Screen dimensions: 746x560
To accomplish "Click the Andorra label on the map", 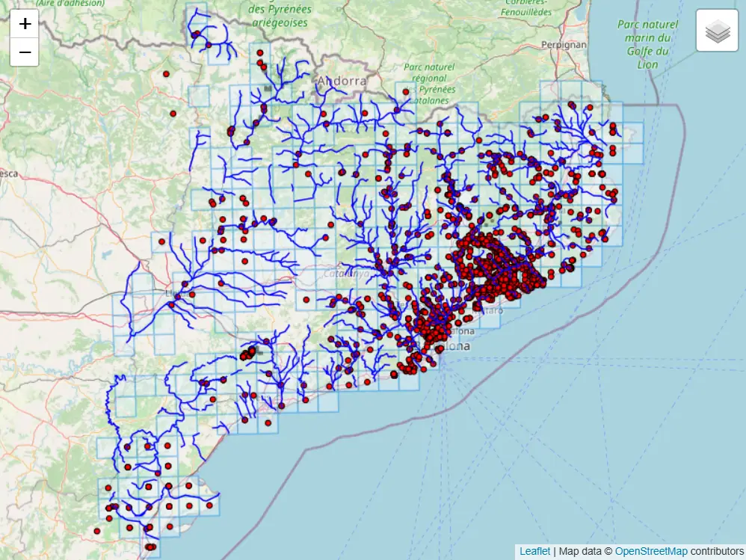I will 342,81.
